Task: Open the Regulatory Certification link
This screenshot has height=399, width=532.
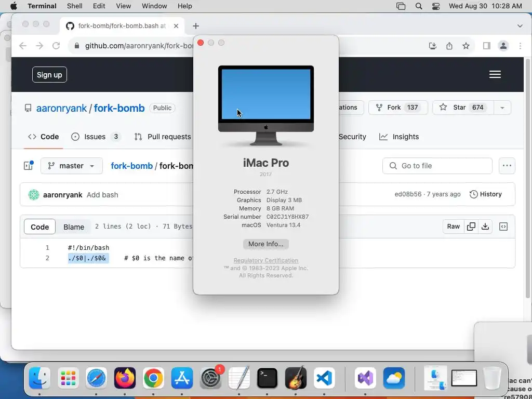Action: tap(265, 261)
